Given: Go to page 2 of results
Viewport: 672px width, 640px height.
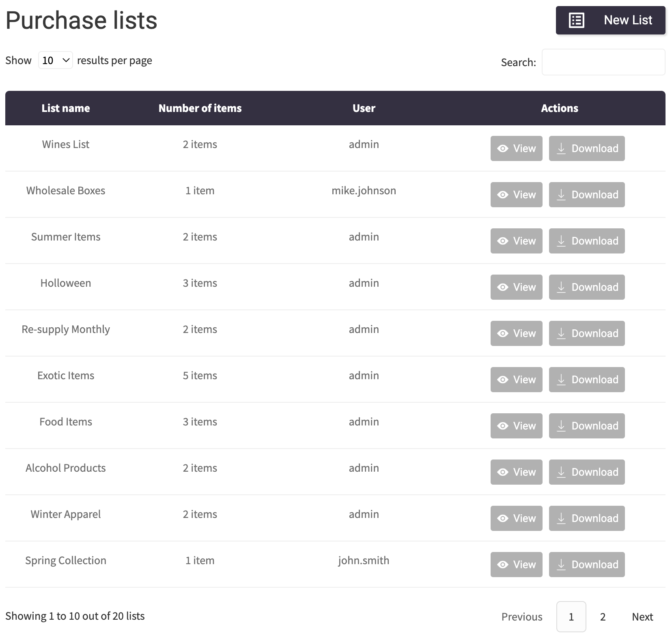Looking at the screenshot, I should coord(602,617).
